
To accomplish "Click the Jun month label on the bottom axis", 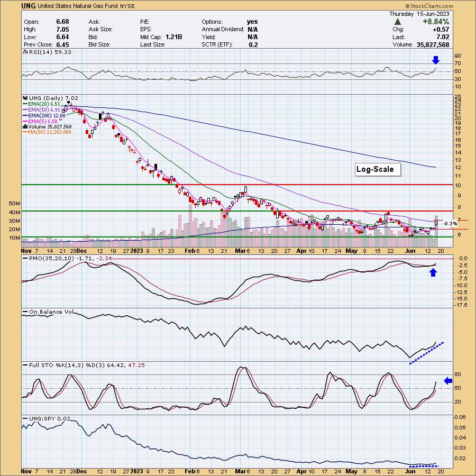I will point(410,471).
